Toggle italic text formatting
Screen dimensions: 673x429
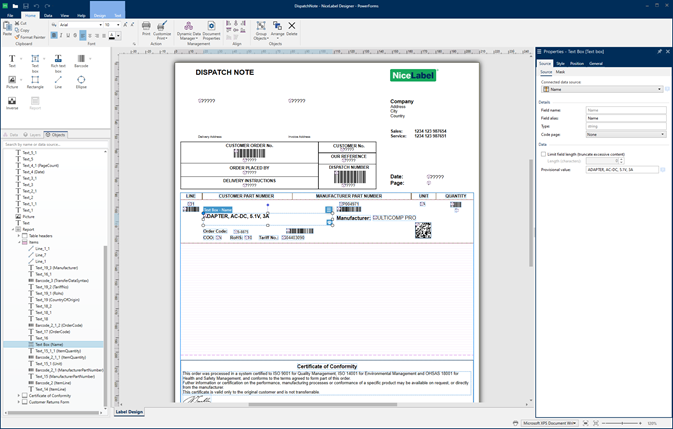pyautogui.click(x=60, y=35)
